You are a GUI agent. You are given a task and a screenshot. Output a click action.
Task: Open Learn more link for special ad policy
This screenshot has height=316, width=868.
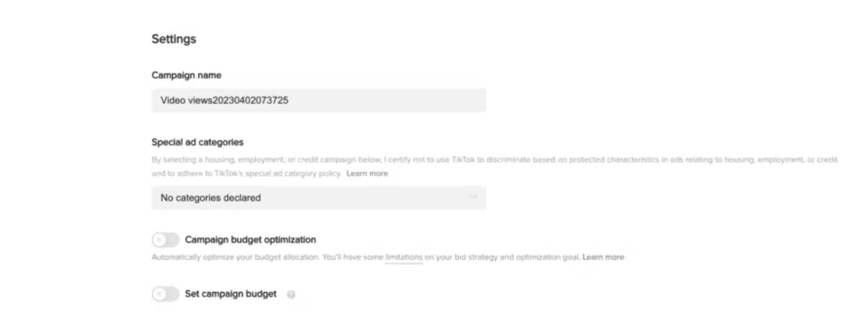tap(367, 174)
